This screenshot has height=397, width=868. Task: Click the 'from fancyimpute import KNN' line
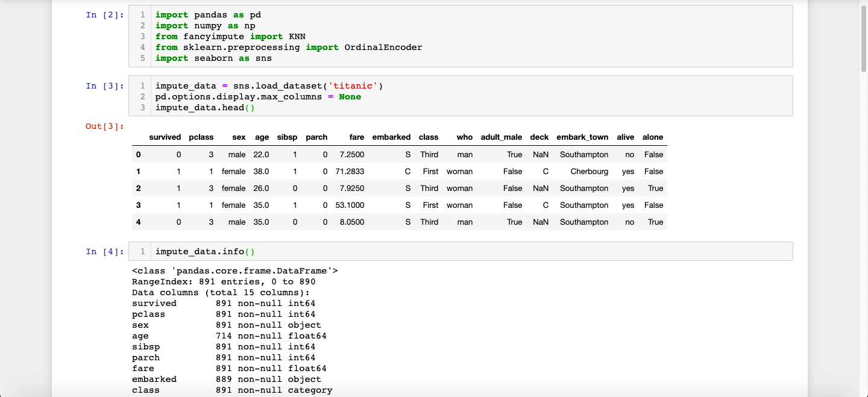coord(230,36)
